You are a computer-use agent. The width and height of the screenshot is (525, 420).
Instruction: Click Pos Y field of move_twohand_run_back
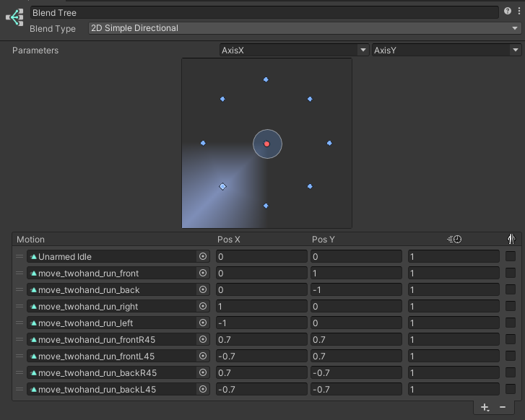coord(356,290)
